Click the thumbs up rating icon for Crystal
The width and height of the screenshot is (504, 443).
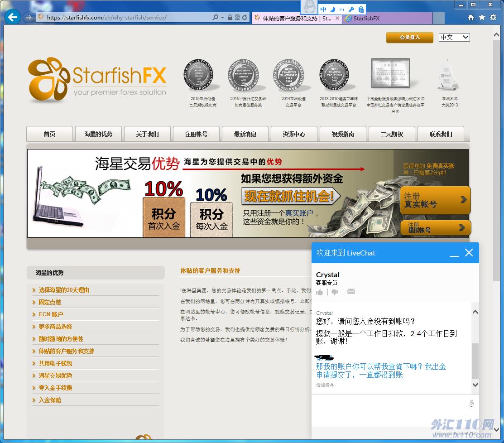[320, 292]
